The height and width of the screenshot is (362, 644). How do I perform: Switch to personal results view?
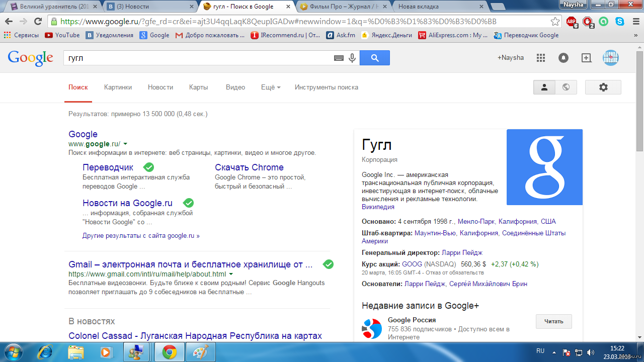click(544, 87)
